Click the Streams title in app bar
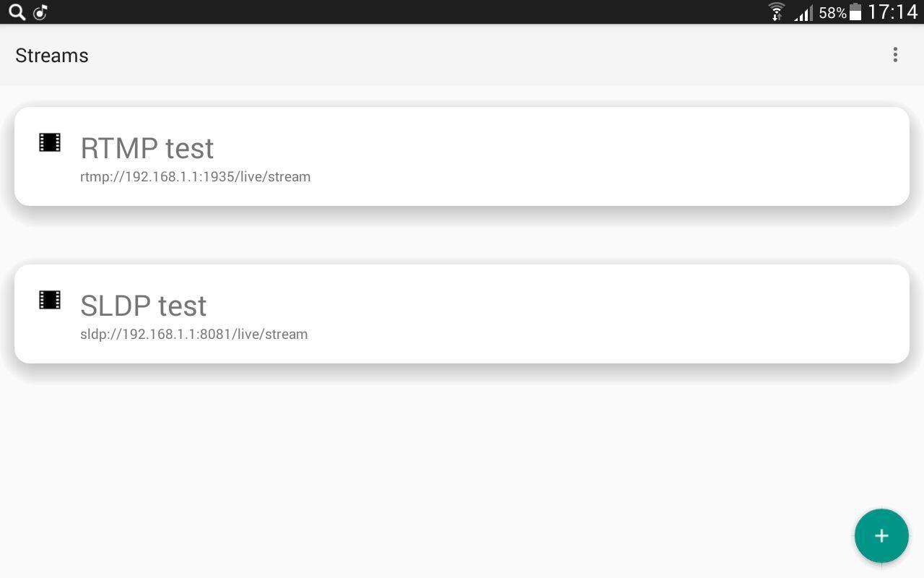Screen dimensions: 924x578 point(52,56)
